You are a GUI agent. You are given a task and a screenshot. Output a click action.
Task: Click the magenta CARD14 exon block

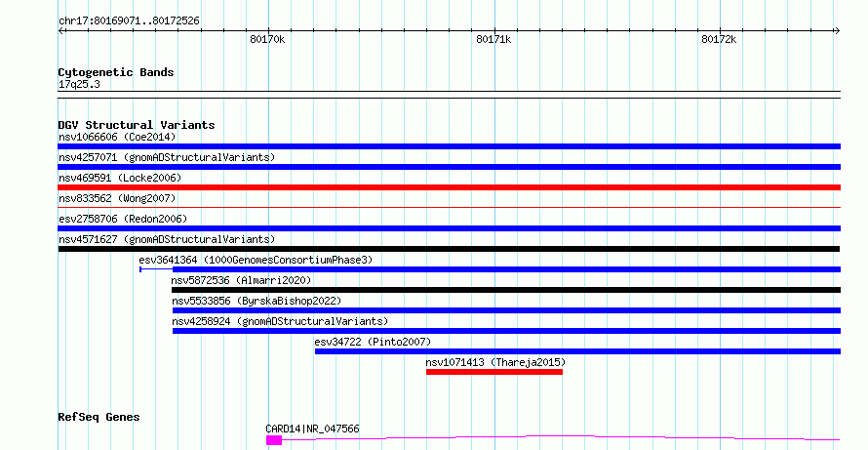(274, 440)
